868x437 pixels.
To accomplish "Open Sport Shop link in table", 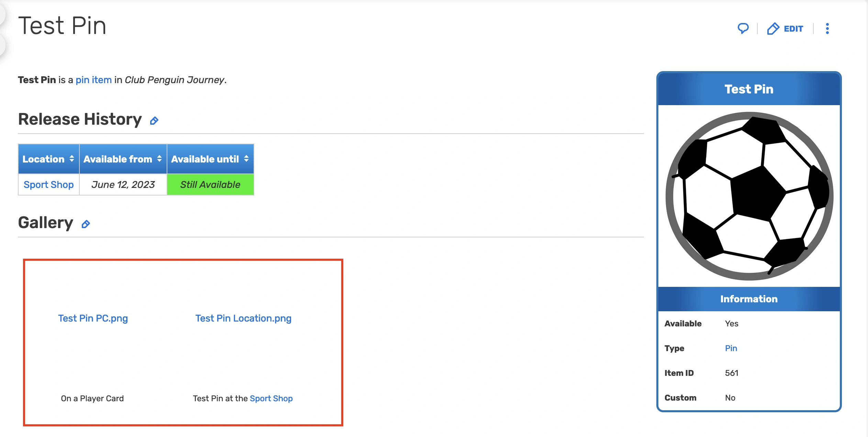I will click(x=48, y=184).
